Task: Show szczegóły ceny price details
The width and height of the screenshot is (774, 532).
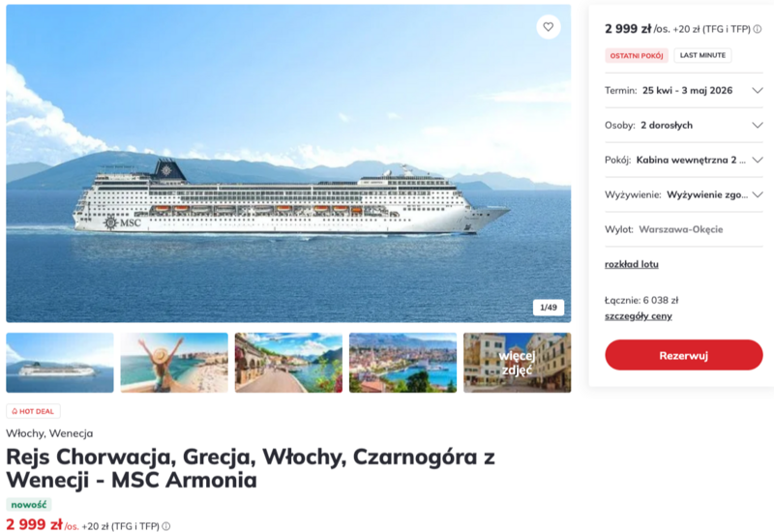Action: [638, 316]
